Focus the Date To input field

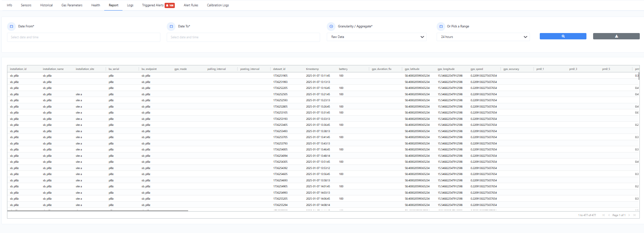[243, 37]
